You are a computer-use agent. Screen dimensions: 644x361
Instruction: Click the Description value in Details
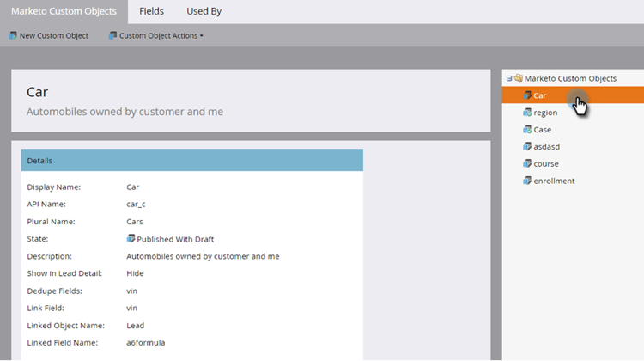[x=203, y=256]
